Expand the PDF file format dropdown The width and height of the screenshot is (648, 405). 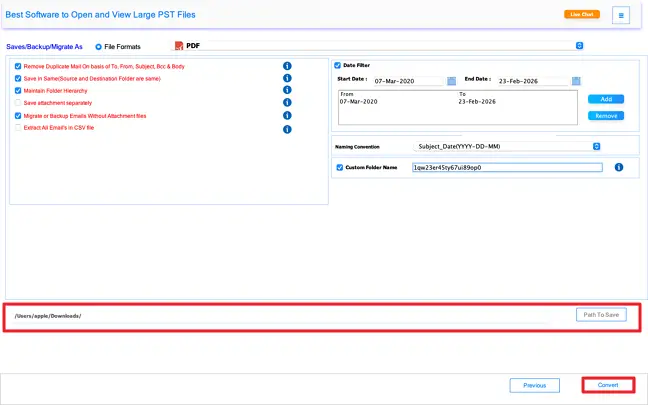579,45
